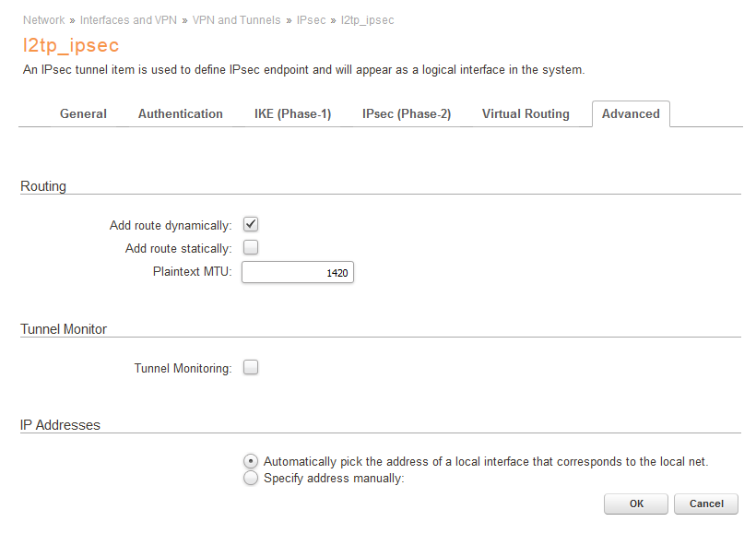Select the IPsec (Phase-2) tab
756x557 pixels.
click(x=407, y=114)
